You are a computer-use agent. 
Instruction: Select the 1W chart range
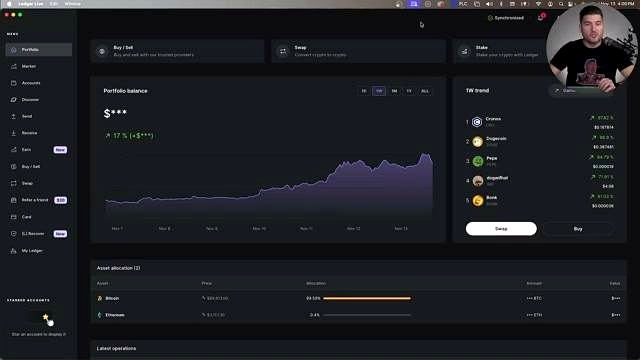(379, 91)
